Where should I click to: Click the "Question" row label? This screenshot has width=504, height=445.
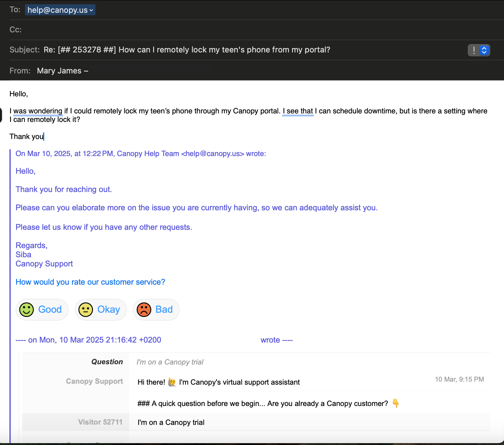point(107,362)
